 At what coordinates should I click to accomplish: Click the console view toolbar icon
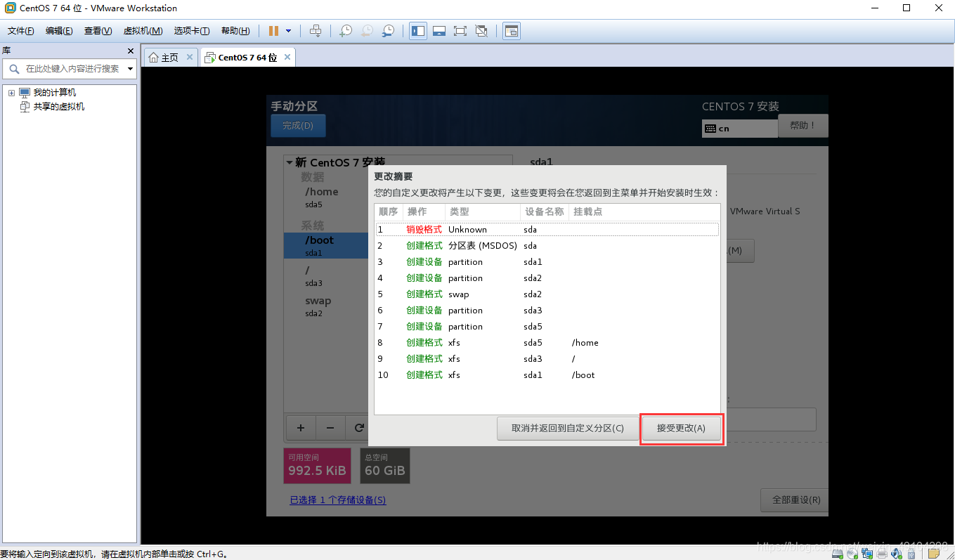pyautogui.click(x=512, y=31)
